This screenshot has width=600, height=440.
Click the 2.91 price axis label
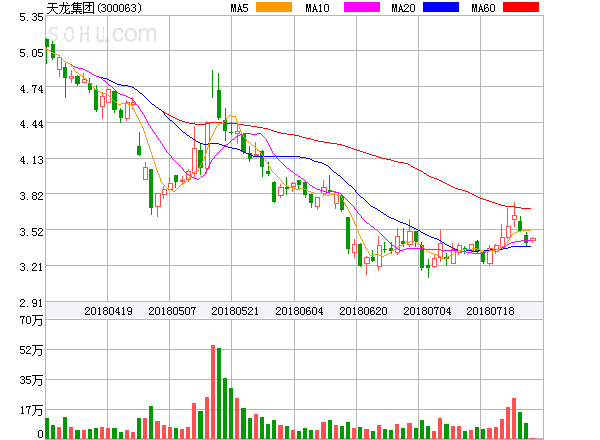31,303
